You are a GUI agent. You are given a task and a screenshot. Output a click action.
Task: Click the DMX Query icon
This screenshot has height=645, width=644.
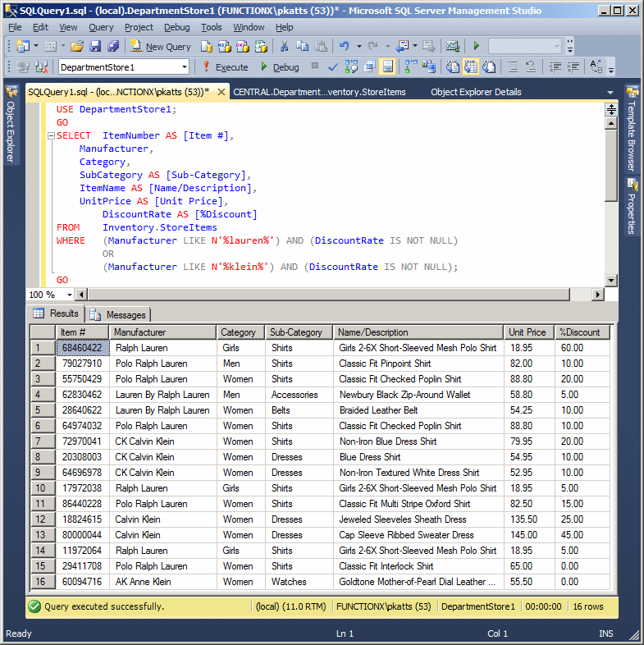click(x=243, y=46)
